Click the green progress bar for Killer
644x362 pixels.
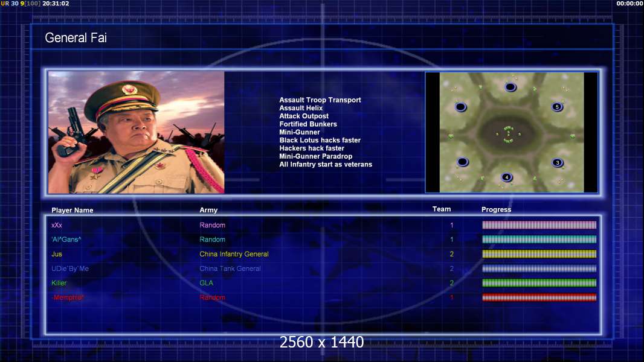click(539, 283)
